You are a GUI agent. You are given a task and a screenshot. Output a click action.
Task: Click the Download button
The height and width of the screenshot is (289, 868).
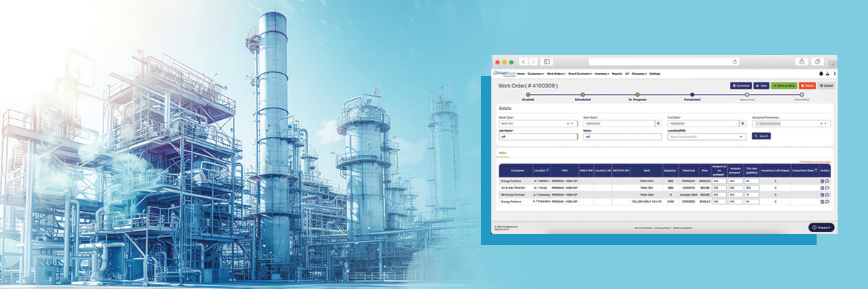(741, 85)
